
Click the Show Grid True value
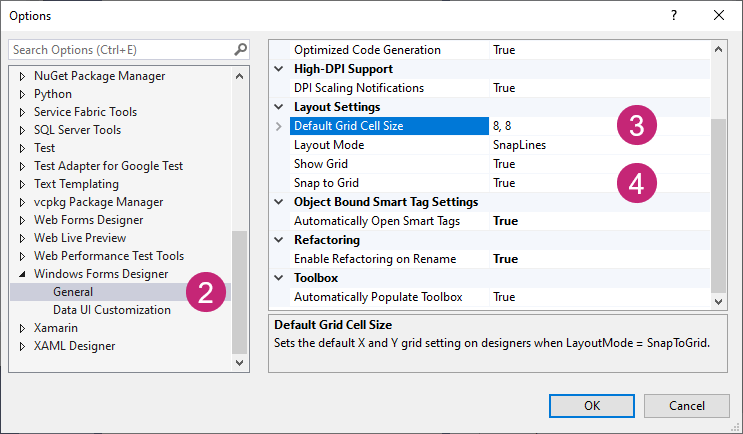click(504, 164)
